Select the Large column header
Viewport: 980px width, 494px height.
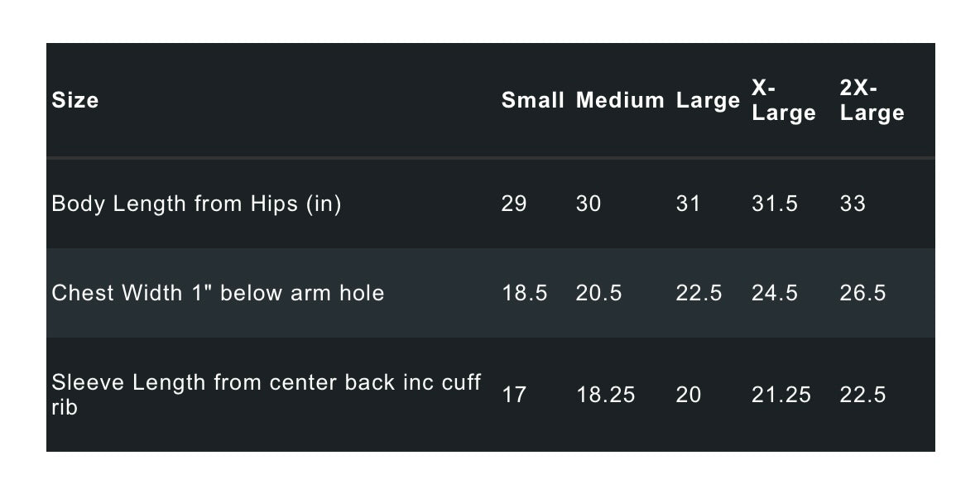point(708,100)
